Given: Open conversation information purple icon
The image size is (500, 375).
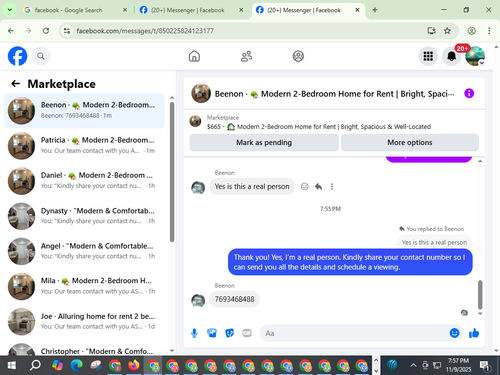Looking at the screenshot, I should coord(469,93).
